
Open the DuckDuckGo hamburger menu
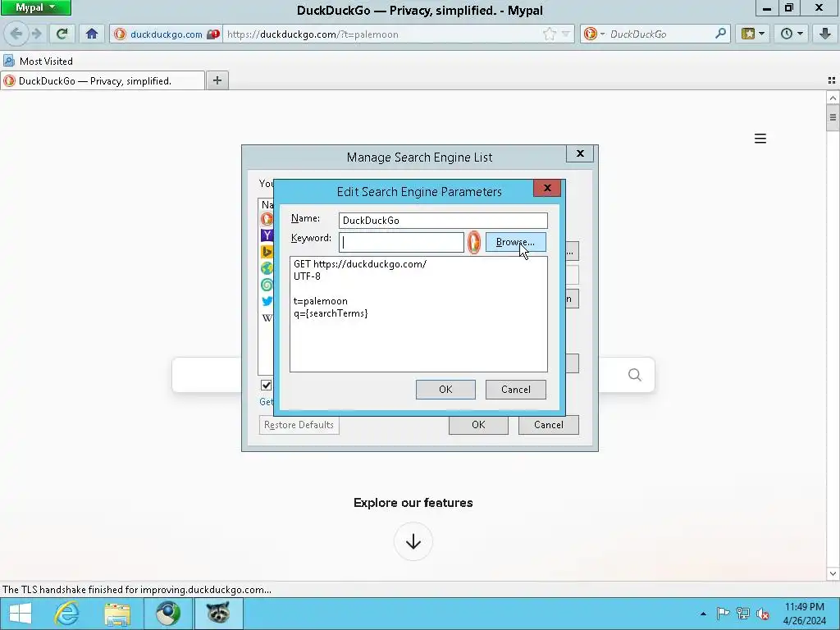click(760, 139)
